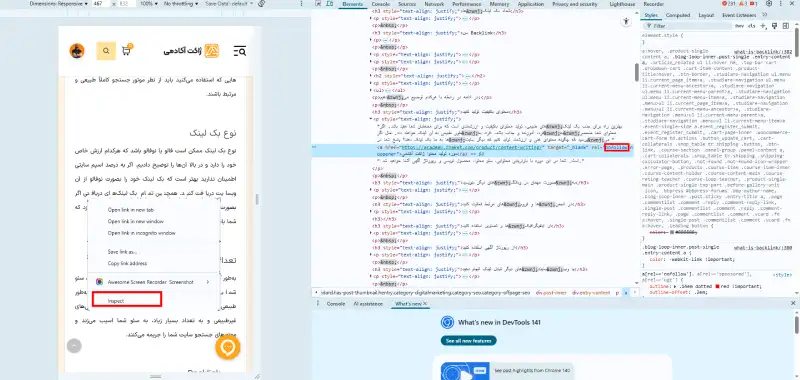The height and width of the screenshot is (380, 800).
Task: Open drawer three-dot menu
Action: coord(317,303)
